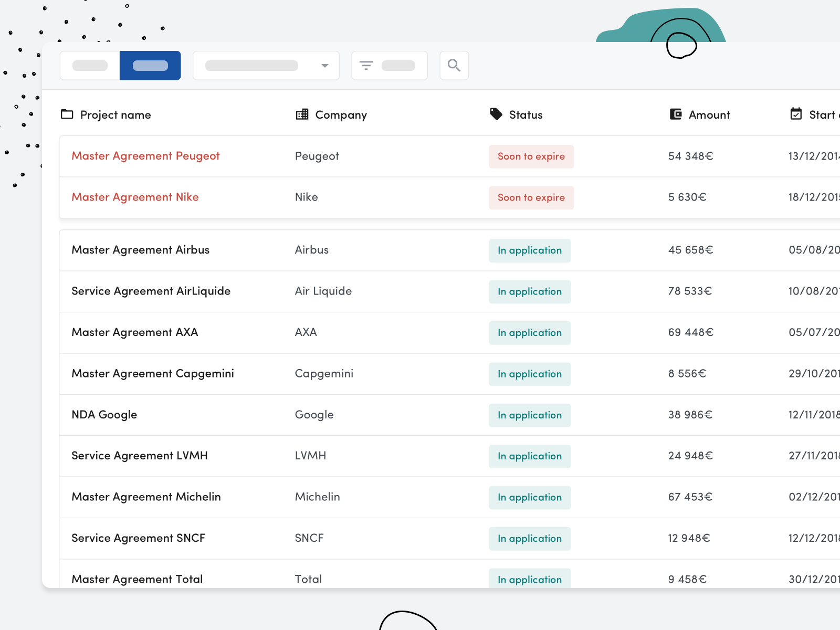This screenshot has height=630, width=840.
Task: Click the 38 986€ amount
Action: point(690,415)
